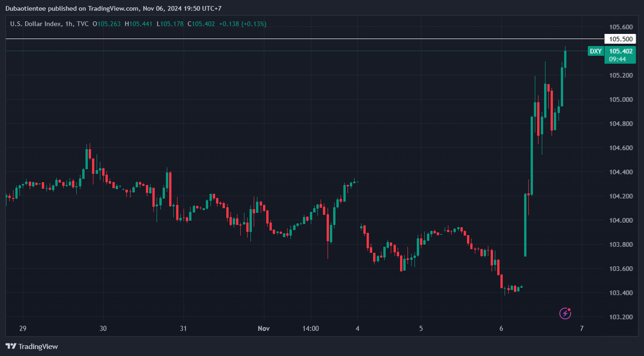644x356 pixels.
Task: Click the 103.400 price axis label
Action: coord(620,293)
